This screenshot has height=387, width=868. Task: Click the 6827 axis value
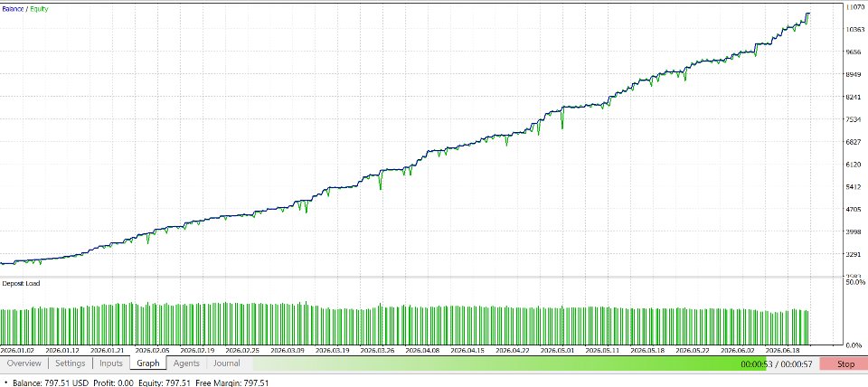[854, 142]
